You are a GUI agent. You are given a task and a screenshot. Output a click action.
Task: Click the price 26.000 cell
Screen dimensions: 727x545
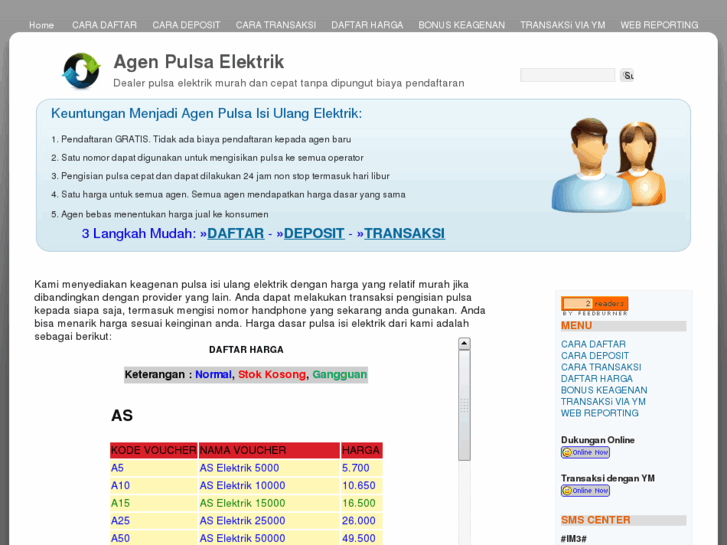coord(362,521)
